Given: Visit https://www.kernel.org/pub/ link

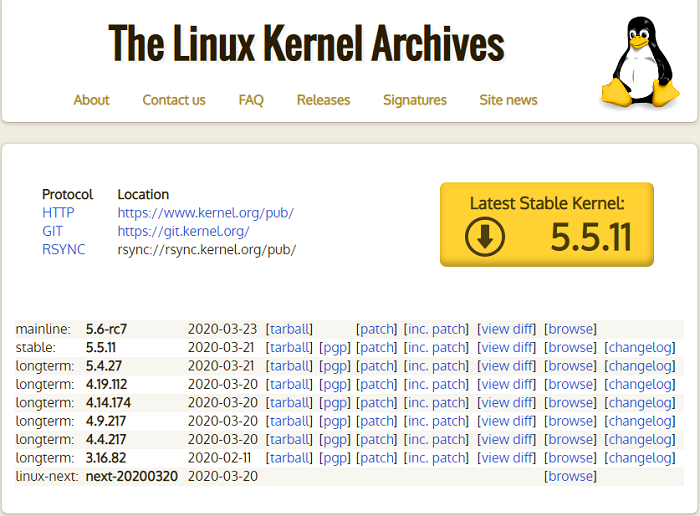Looking at the screenshot, I should 206,213.
